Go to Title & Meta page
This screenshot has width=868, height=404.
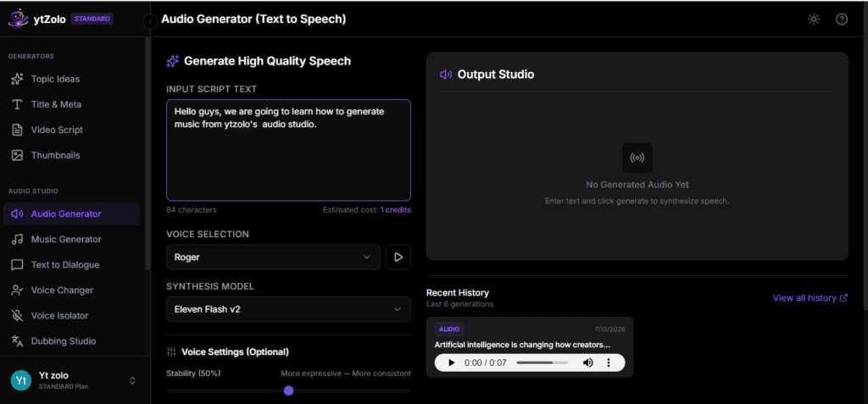[71, 104]
